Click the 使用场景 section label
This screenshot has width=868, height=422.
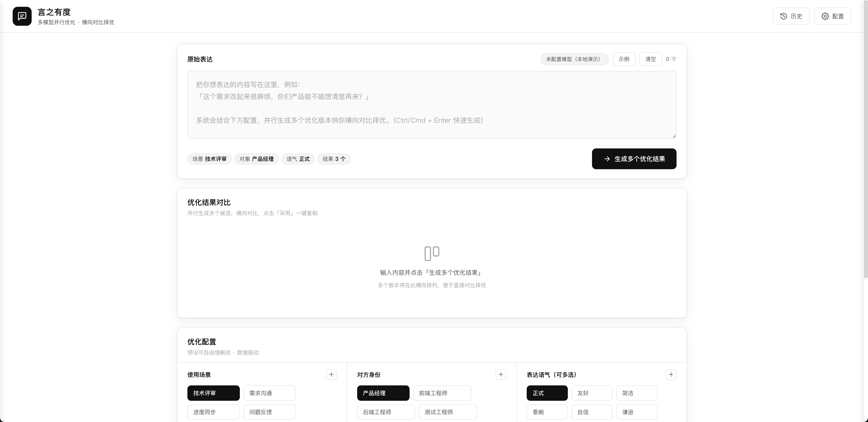coord(199,375)
